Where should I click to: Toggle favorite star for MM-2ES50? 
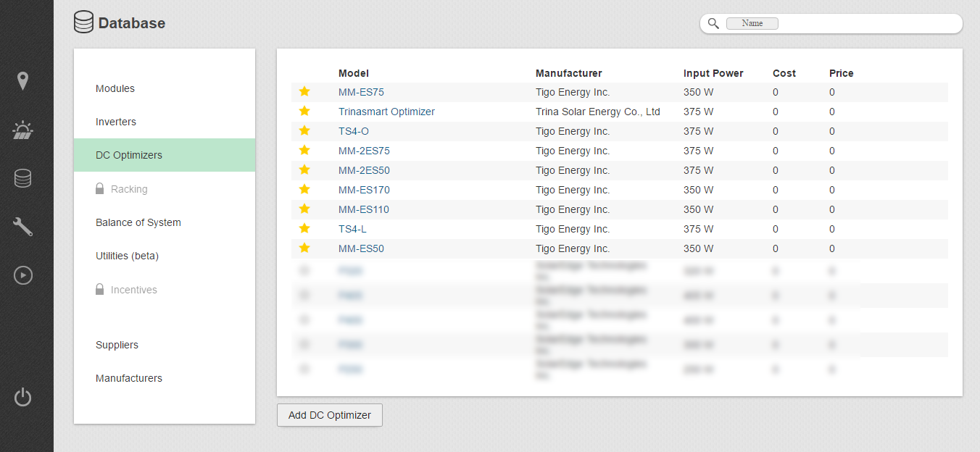click(304, 169)
